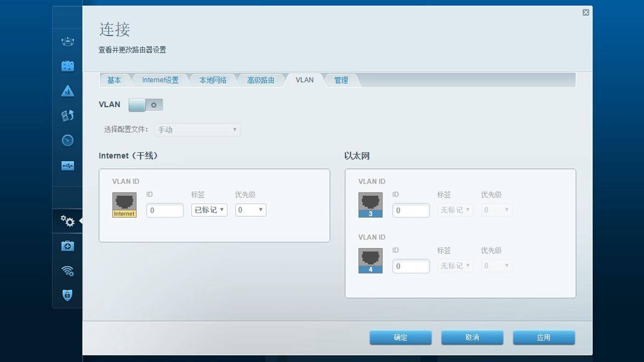Screen dimensions: 644x362
Task: Open Security settings panel
Action: point(67,295)
